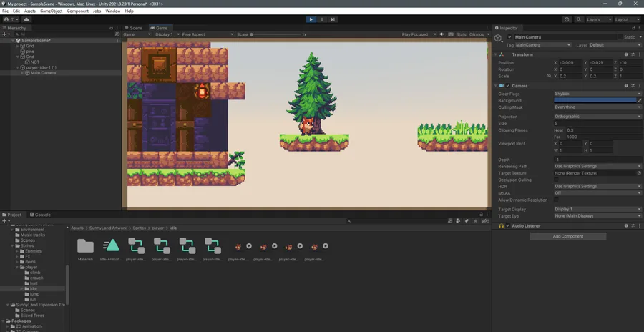Open the Projection Orthographic dropdown
Image resolution: width=644 pixels, height=332 pixels.
click(597, 117)
